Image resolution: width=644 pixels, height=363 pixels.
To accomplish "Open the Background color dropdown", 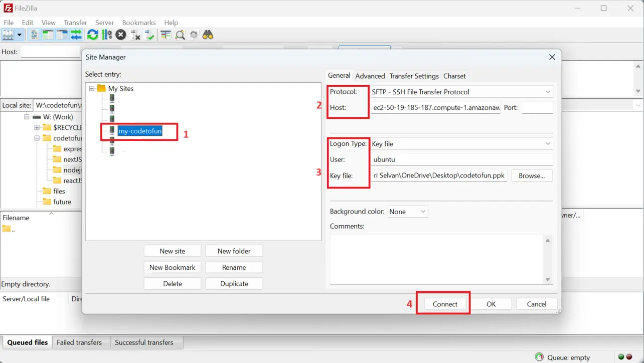I will (408, 212).
